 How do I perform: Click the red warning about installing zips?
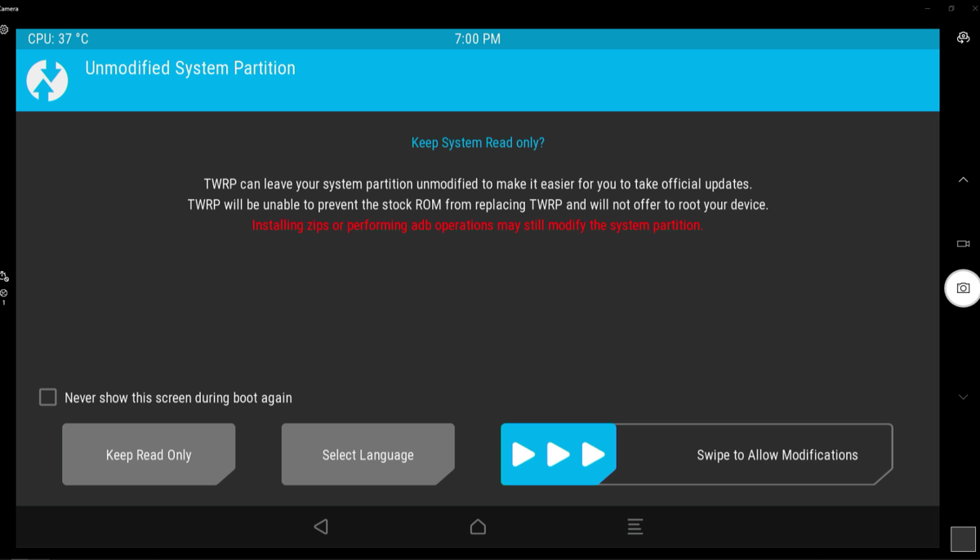[477, 225]
